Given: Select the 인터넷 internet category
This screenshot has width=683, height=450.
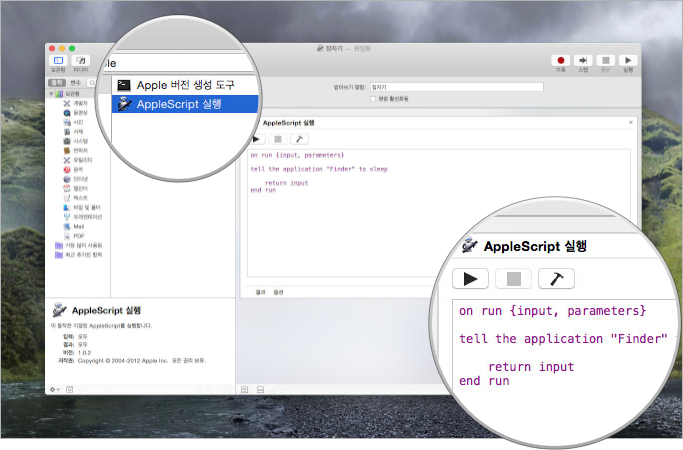Looking at the screenshot, I should tap(75, 179).
